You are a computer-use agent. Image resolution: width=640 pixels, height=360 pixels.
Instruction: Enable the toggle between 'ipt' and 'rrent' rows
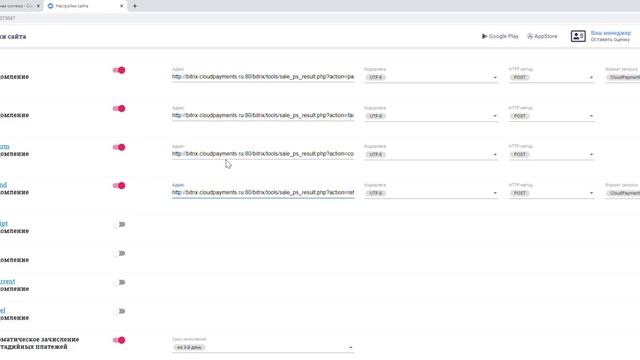[x=119, y=253]
